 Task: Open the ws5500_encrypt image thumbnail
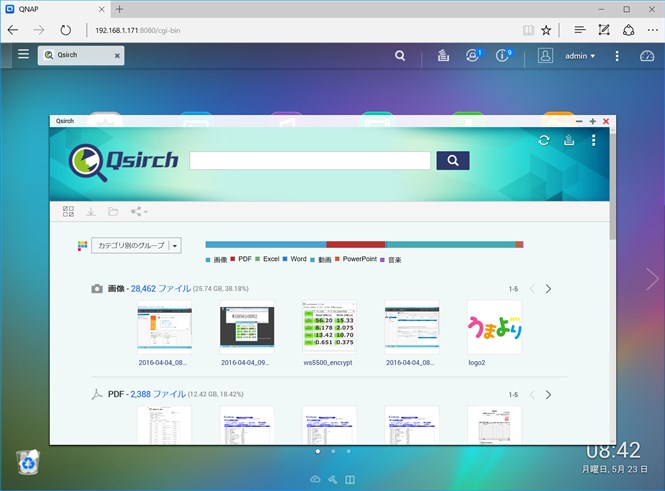(329, 327)
